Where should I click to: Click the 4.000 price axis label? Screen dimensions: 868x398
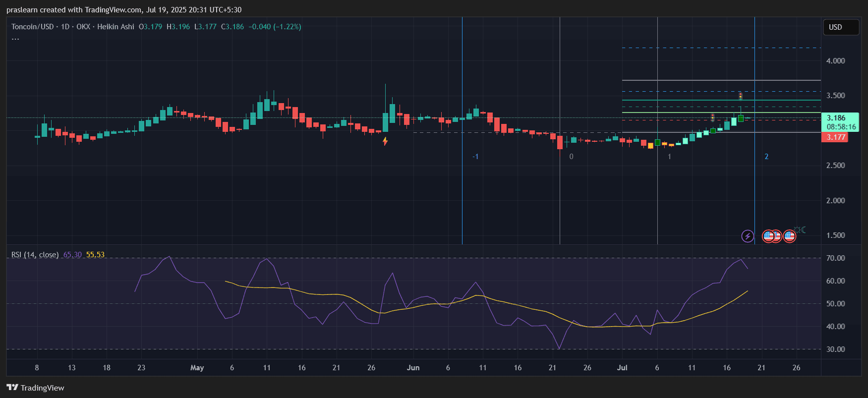tap(835, 61)
